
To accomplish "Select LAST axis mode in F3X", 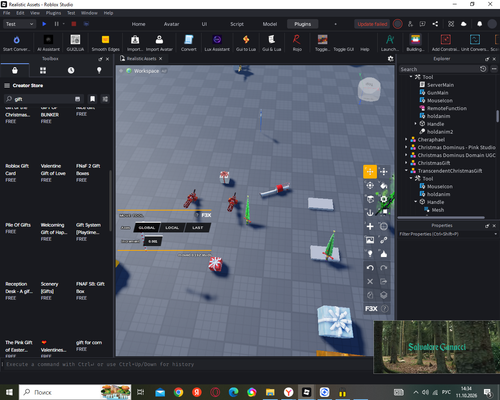I will [197, 228].
